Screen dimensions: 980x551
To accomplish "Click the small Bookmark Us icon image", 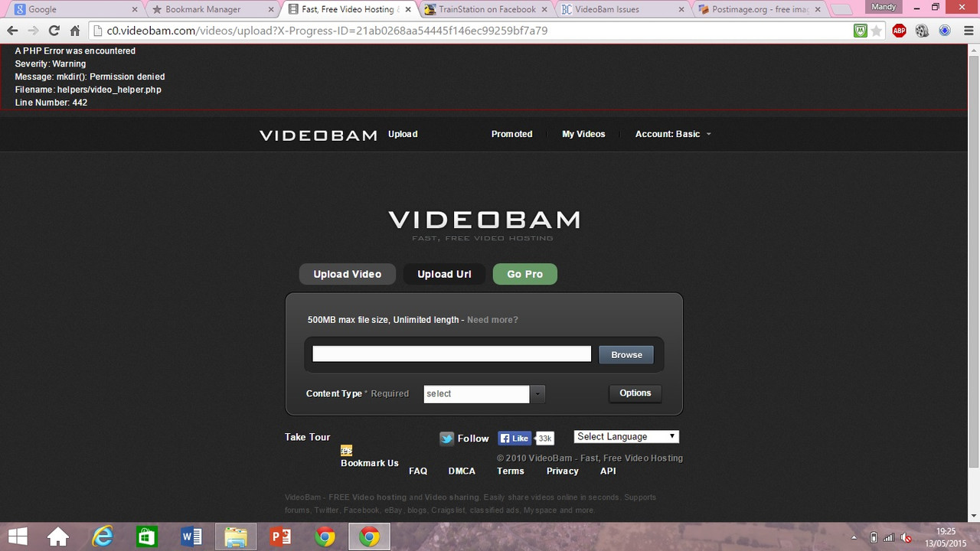I will (x=346, y=451).
